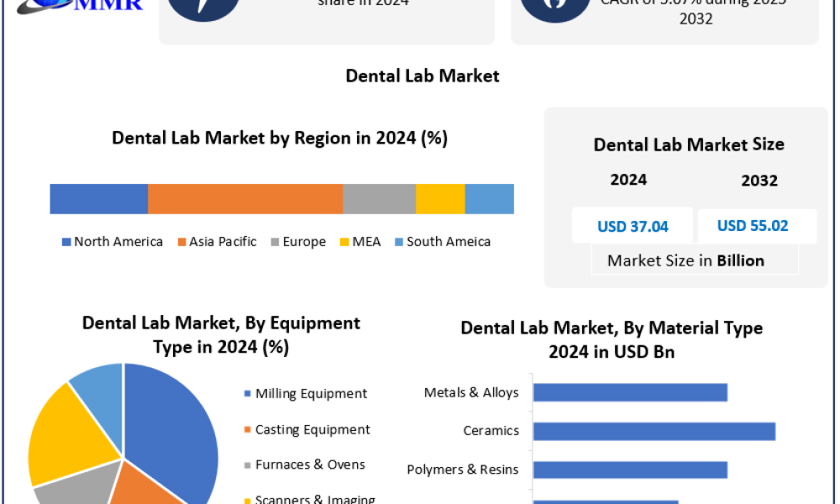Click the MEA yellow bar segment
Image resolution: width=840 pixels, height=504 pixels.
[440, 199]
